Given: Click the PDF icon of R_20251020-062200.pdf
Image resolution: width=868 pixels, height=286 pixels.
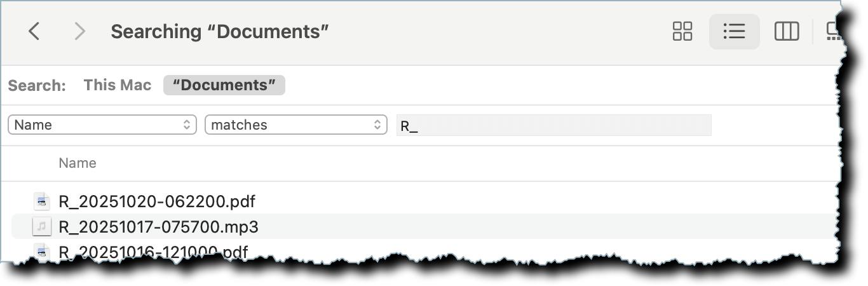Looking at the screenshot, I should (x=42, y=202).
